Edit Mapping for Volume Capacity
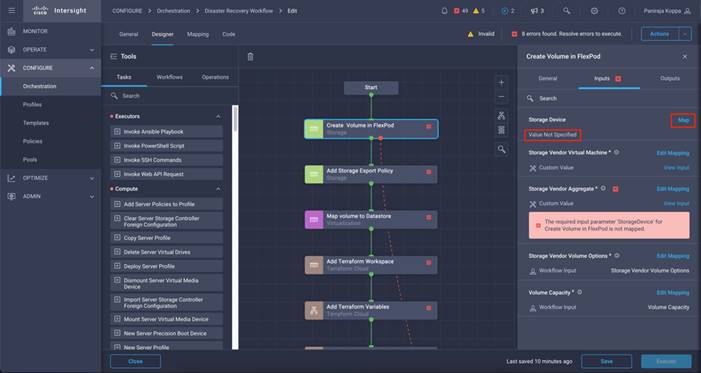This screenshot has width=701, height=373. (673, 292)
